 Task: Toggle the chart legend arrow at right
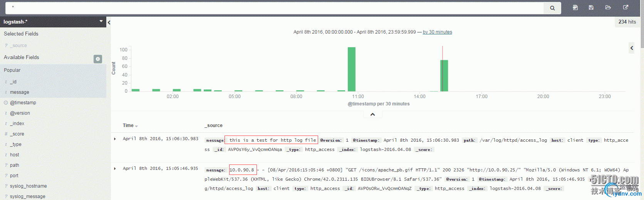pos(632,48)
